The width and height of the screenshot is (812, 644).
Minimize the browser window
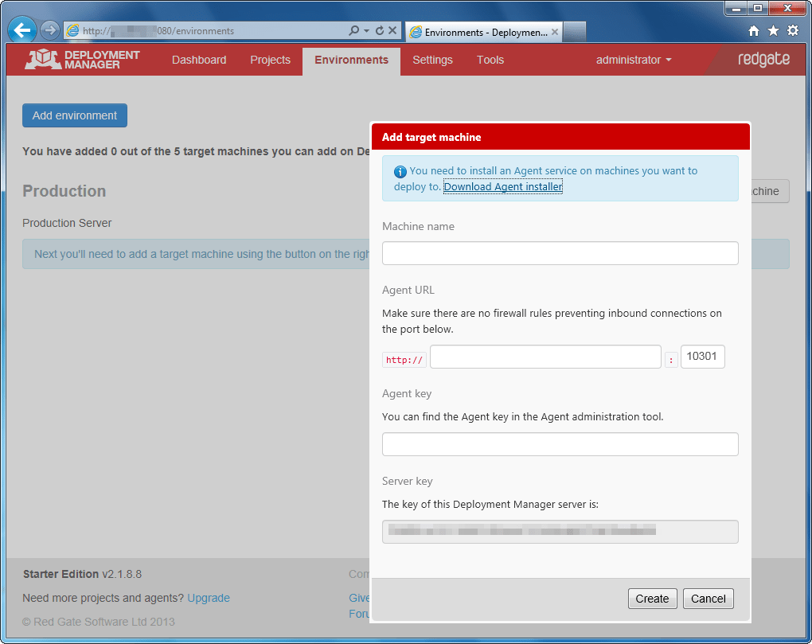736,8
